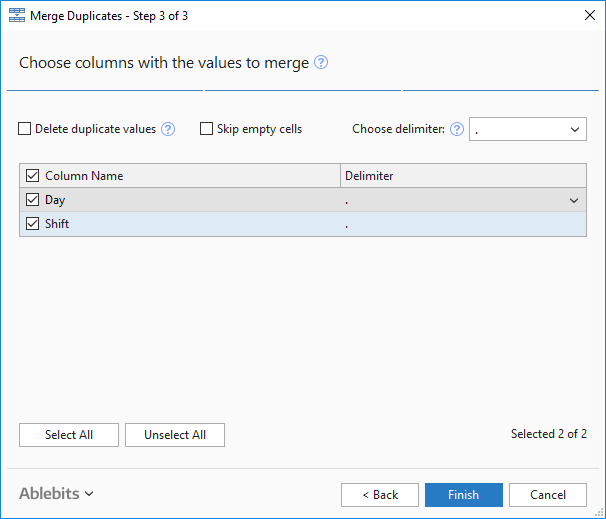606x519 pixels.
Task: Enable Skip empty cells checkbox
Action: pos(206,129)
